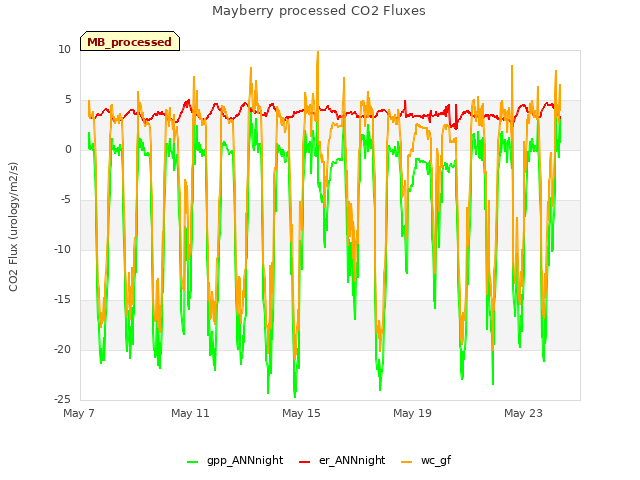
Task: Click the 0 y-axis tick label
Action: pyautogui.click(x=68, y=149)
